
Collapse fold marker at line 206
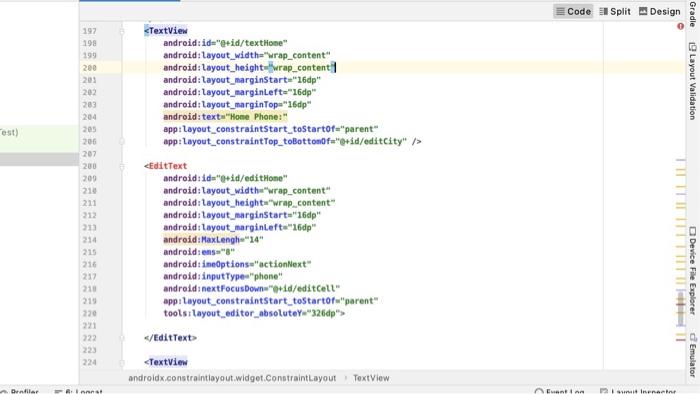pos(121,141)
